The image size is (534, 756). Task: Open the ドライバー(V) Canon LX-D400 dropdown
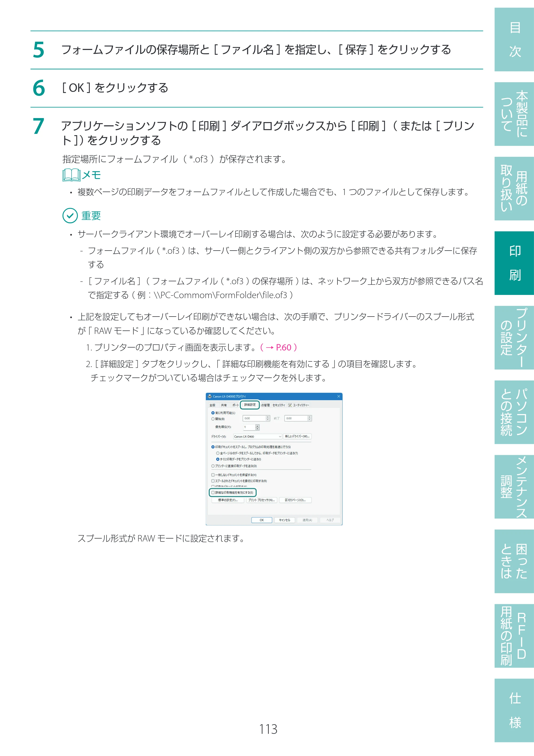pos(258,437)
